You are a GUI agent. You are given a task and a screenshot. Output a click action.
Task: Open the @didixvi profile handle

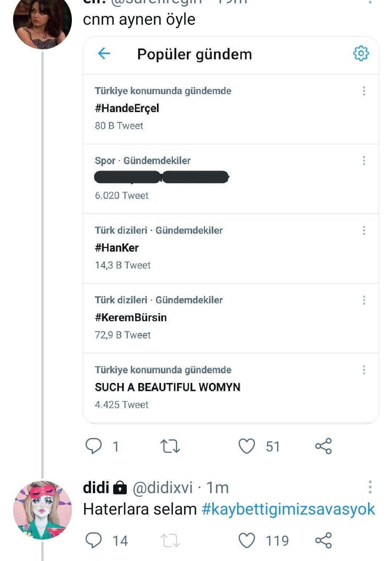163,488
